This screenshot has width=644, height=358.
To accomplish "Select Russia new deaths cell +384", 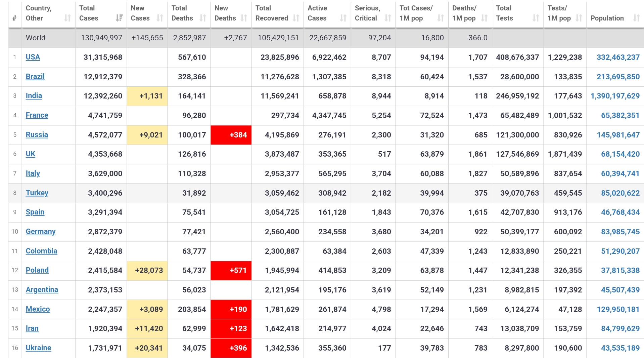I will (x=231, y=135).
